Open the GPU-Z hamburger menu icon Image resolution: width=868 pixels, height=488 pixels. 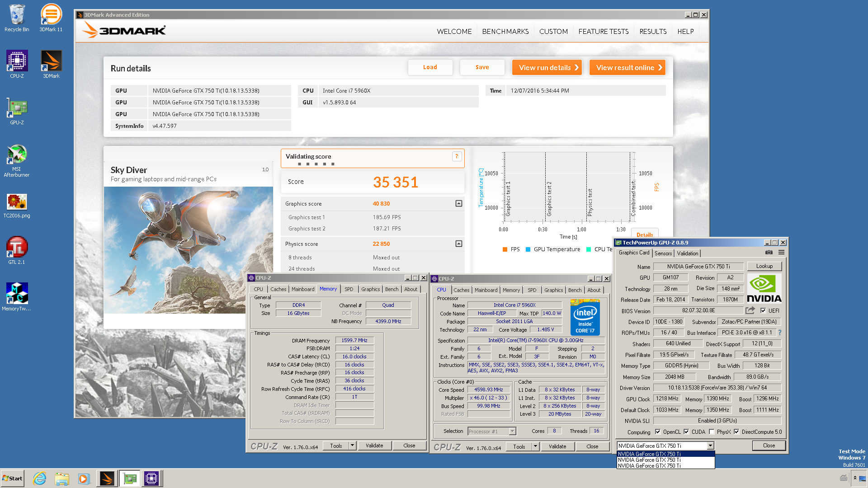[x=781, y=253]
